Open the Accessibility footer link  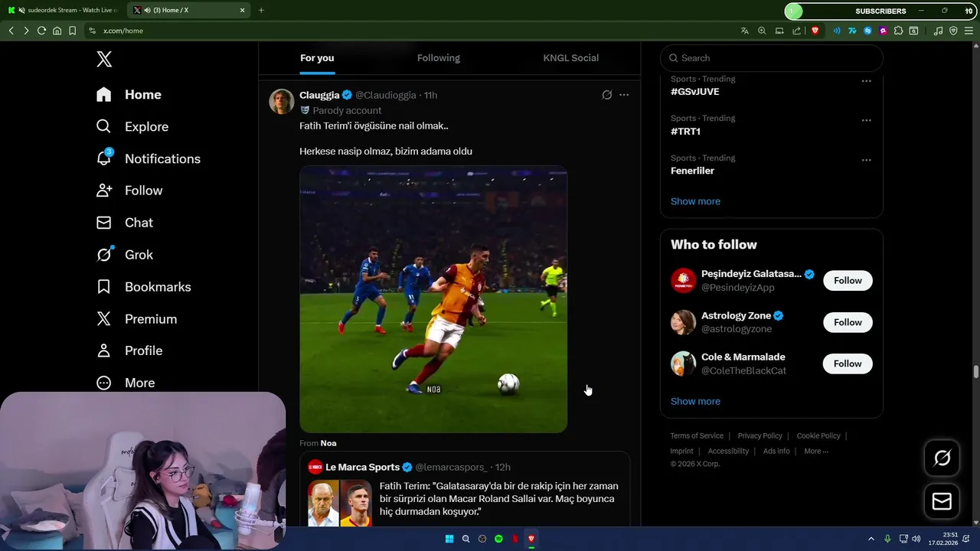[728, 451]
